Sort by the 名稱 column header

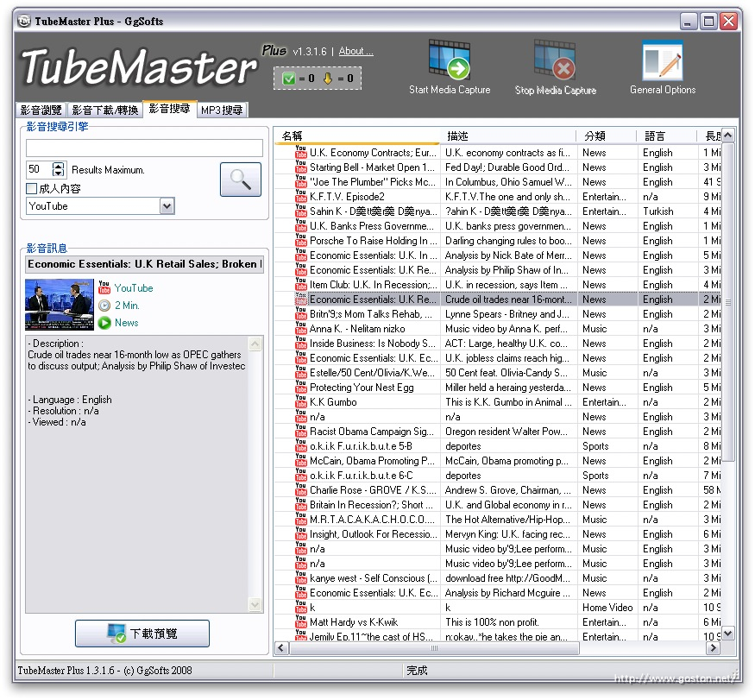tap(357, 136)
